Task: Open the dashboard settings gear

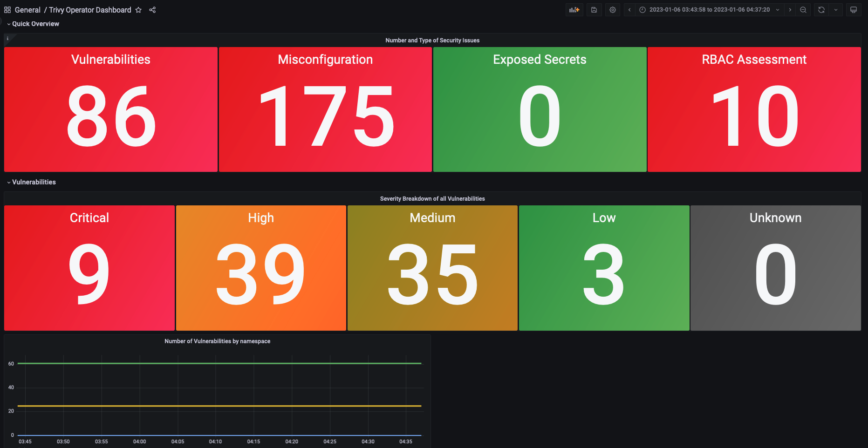Action: point(612,9)
